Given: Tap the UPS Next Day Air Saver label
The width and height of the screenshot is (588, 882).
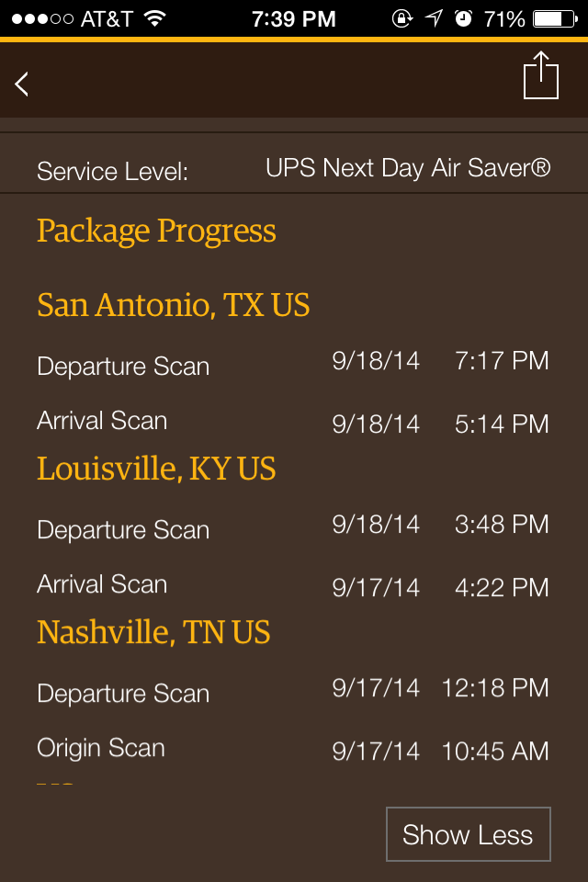Looking at the screenshot, I should [x=407, y=167].
